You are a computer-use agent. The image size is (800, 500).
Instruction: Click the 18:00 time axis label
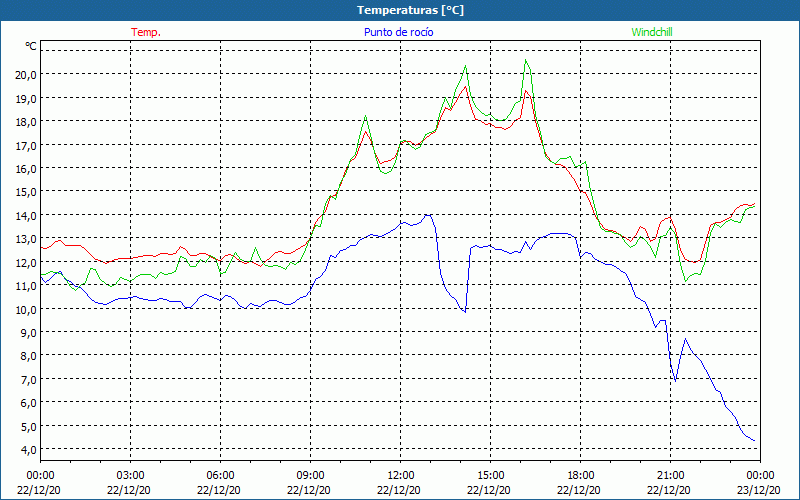(x=581, y=476)
